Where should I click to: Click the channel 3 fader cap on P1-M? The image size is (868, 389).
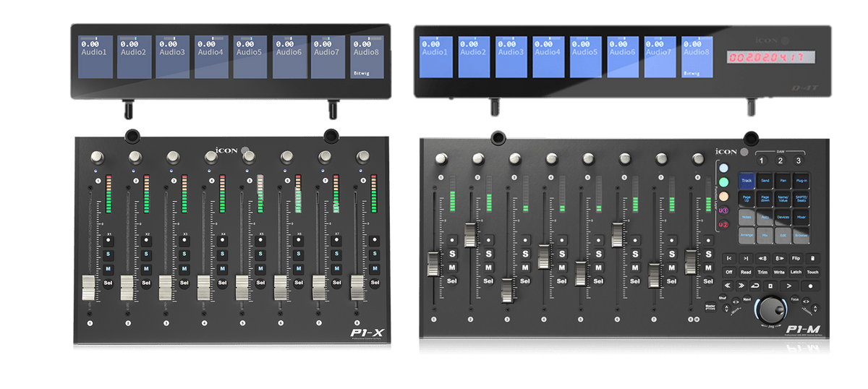(507, 290)
